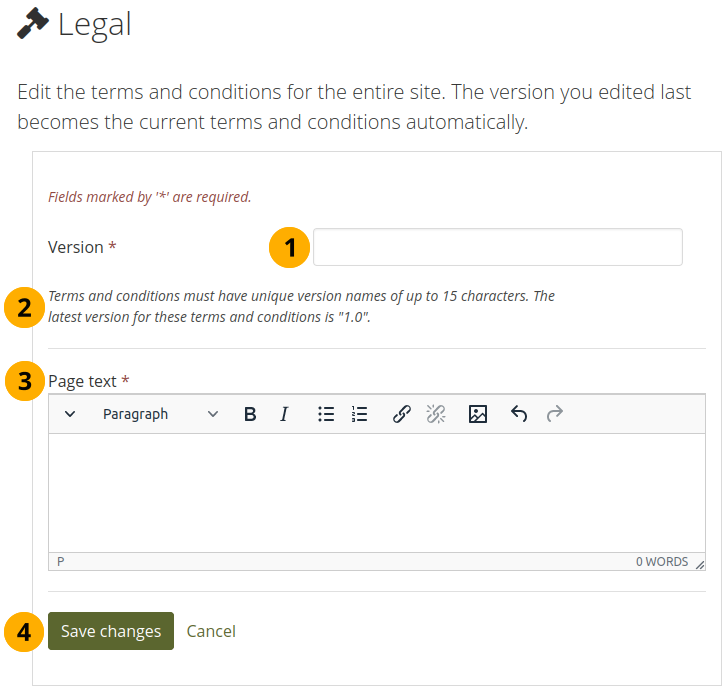Redo the last undone edit
This screenshot has width=728, height=691.
coord(555,414)
